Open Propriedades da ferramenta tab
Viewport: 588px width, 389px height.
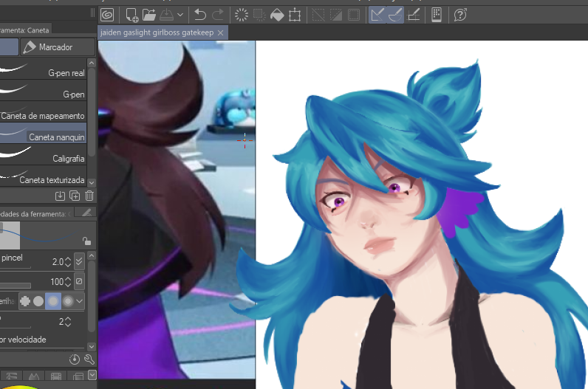point(36,213)
